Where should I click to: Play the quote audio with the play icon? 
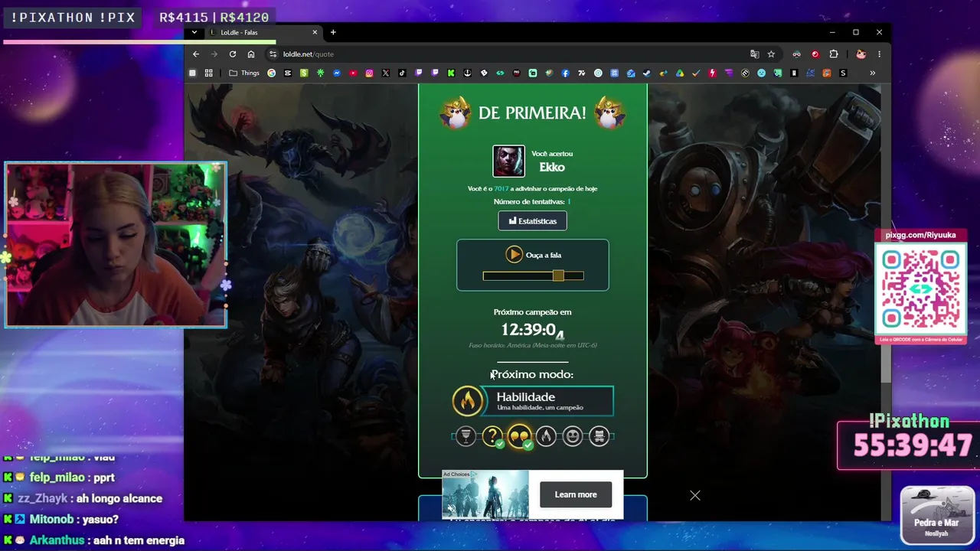click(x=514, y=255)
